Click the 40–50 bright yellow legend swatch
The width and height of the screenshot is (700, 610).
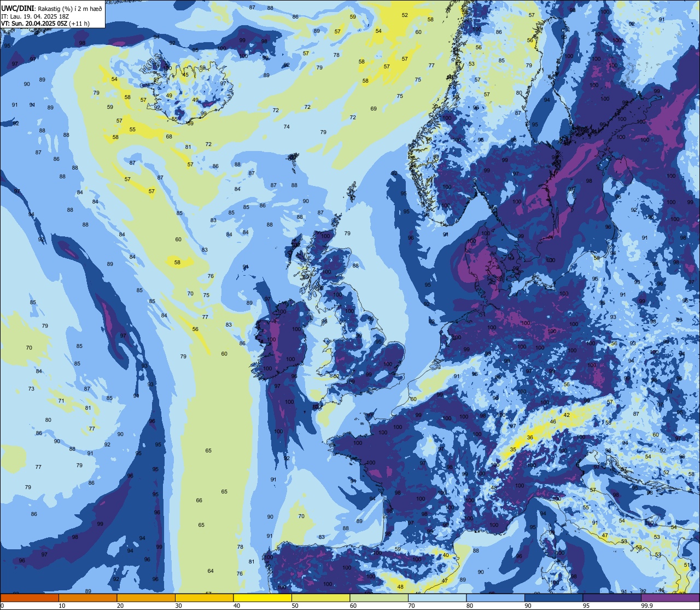[262, 597]
